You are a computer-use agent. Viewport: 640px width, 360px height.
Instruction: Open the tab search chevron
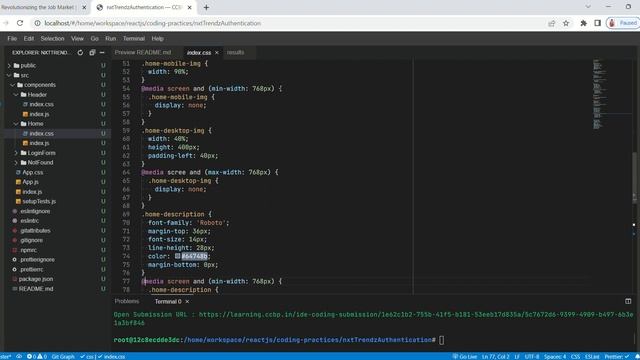[588, 7]
